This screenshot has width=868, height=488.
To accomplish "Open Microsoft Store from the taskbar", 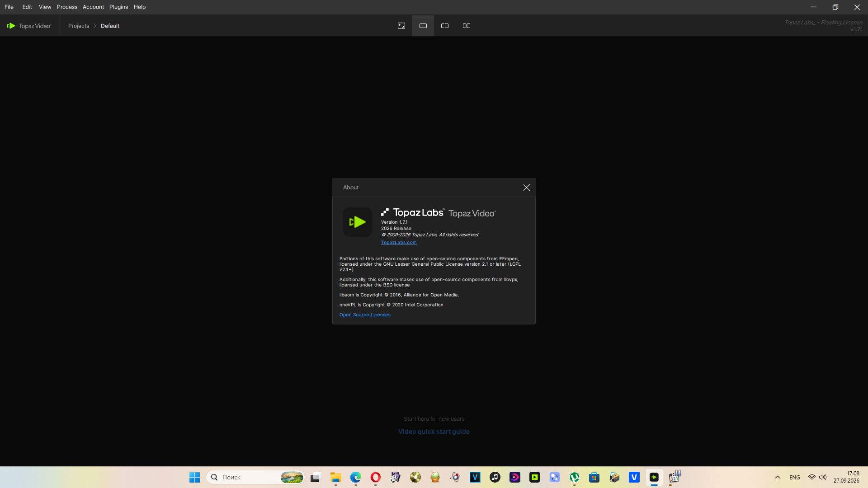I will click(x=594, y=477).
